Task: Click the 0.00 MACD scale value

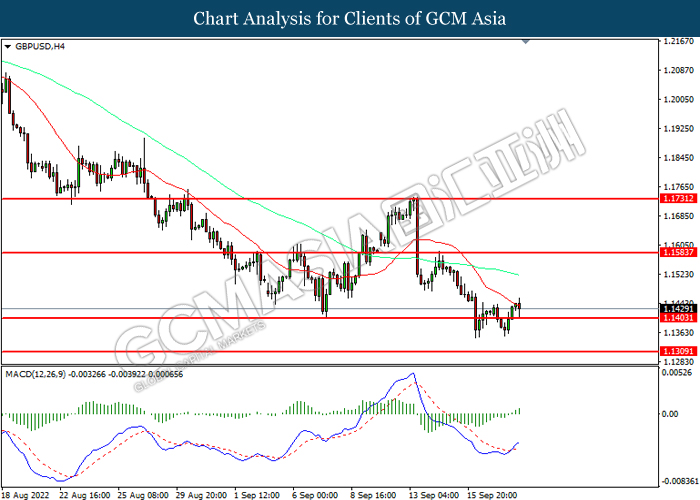Action: [x=670, y=414]
